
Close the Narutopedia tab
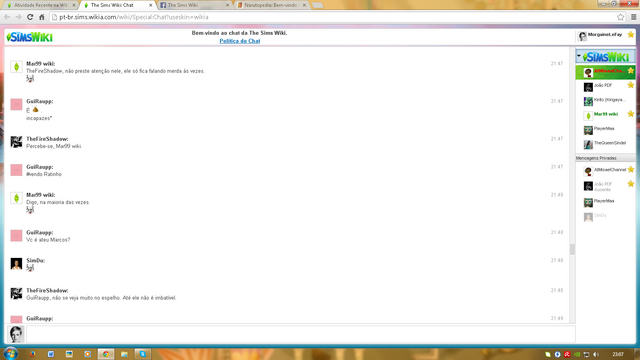coord(304,5)
